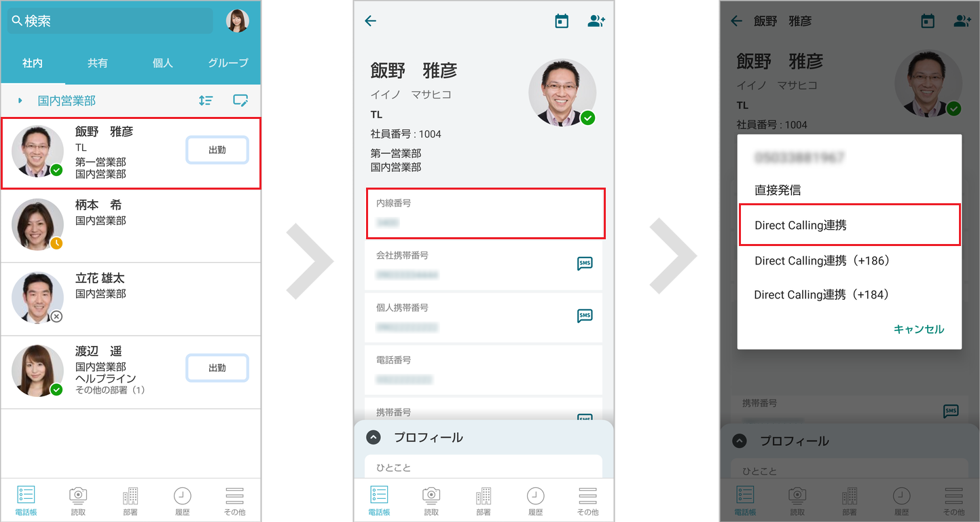Click the add-contact icon in the middle screen header

click(596, 21)
